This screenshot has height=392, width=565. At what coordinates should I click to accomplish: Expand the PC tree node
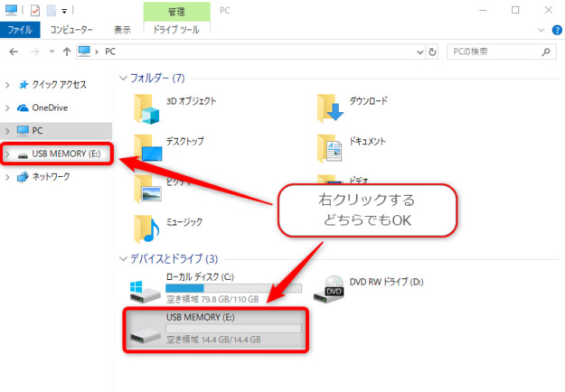click(x=7, y=131)
